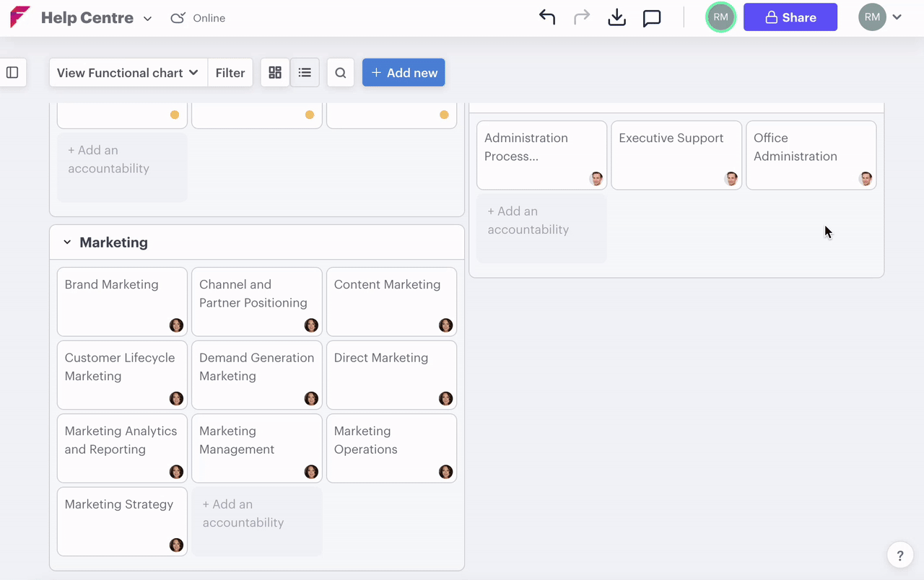Screen dimensions: 924x580
Task: Toggle the left sidebar panel icon
Action: click(x=12, y=73)
